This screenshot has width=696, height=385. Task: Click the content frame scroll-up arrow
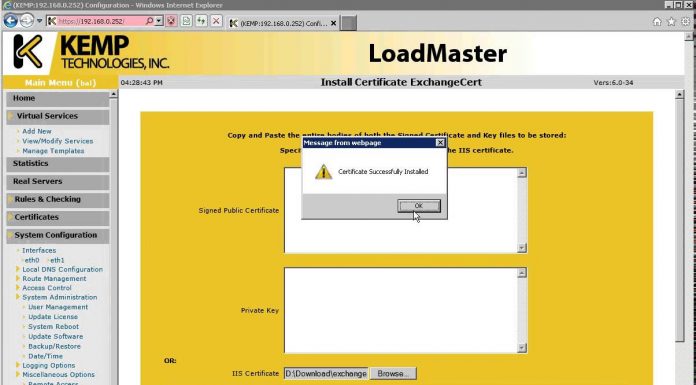680,94
